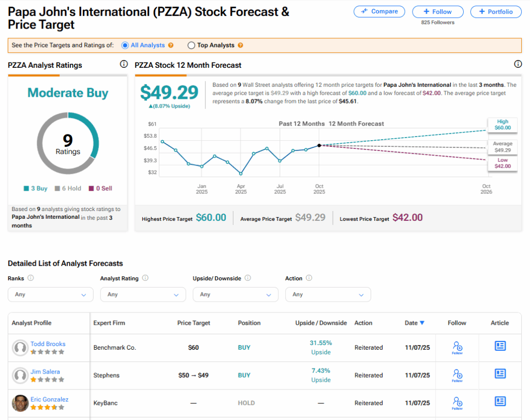530x420 pixels.
Task: Open the Analyst Rating dropdown
Action: point(143,294)
